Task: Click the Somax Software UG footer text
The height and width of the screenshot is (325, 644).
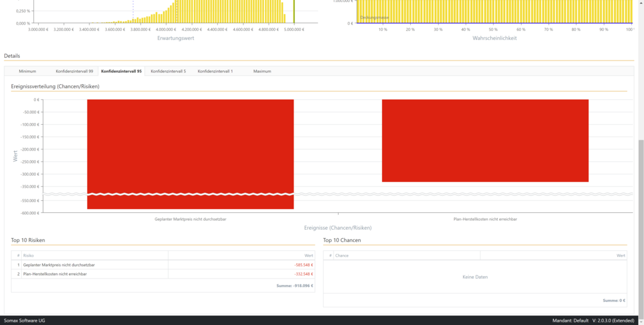Action: (24, 320)
